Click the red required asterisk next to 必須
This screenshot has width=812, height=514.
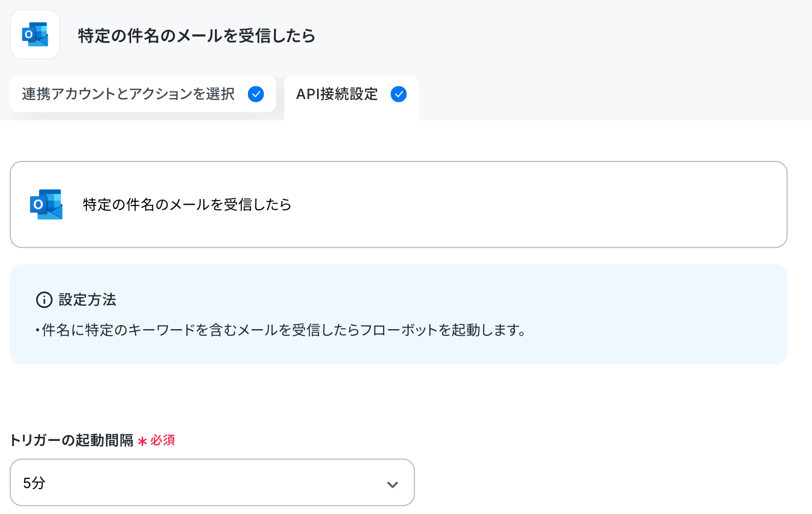(x=142, y=441)
